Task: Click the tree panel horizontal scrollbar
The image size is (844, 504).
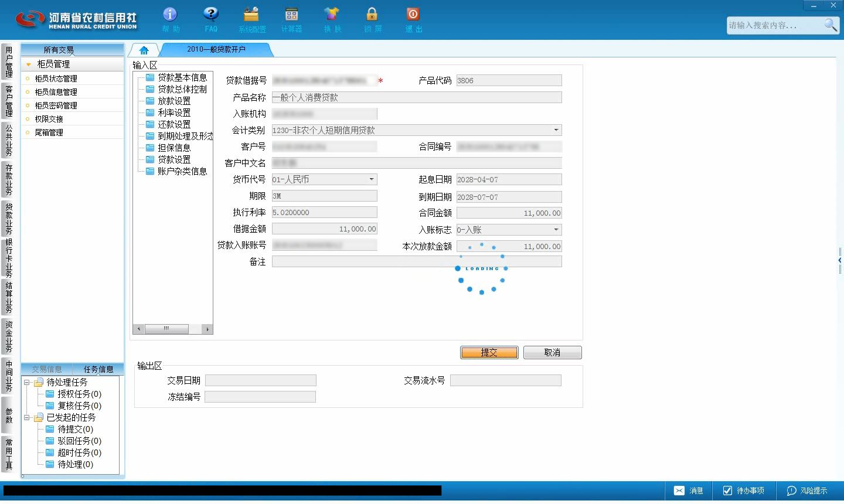Action: 173,329
